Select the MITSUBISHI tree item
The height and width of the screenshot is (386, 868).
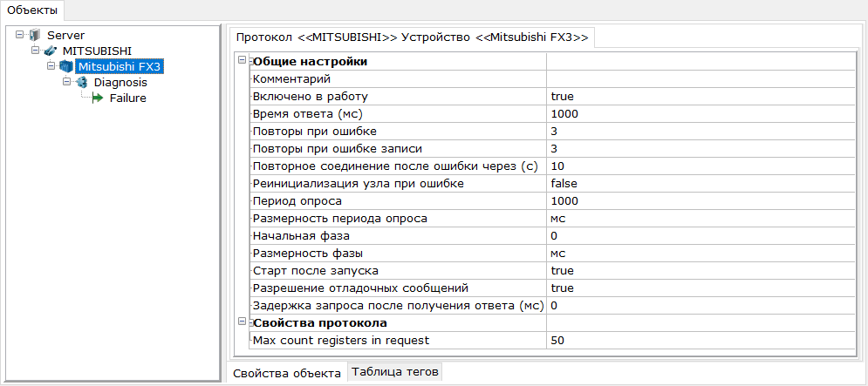pos(97,51)
